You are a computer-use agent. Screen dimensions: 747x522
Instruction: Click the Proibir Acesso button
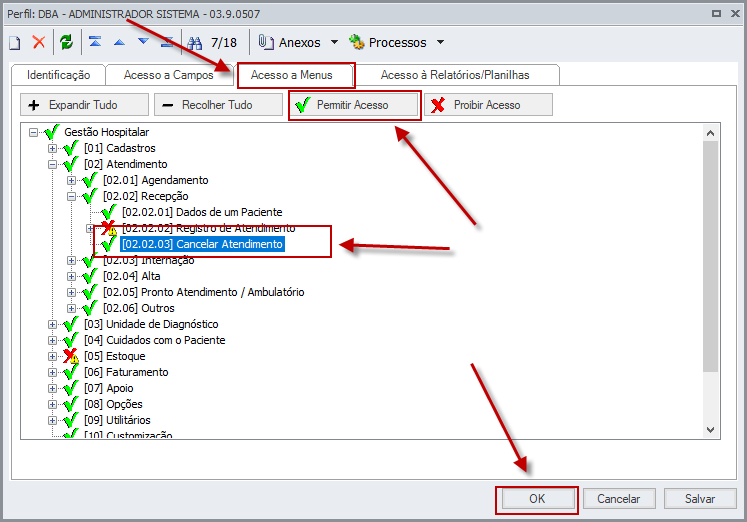(488, 105)
